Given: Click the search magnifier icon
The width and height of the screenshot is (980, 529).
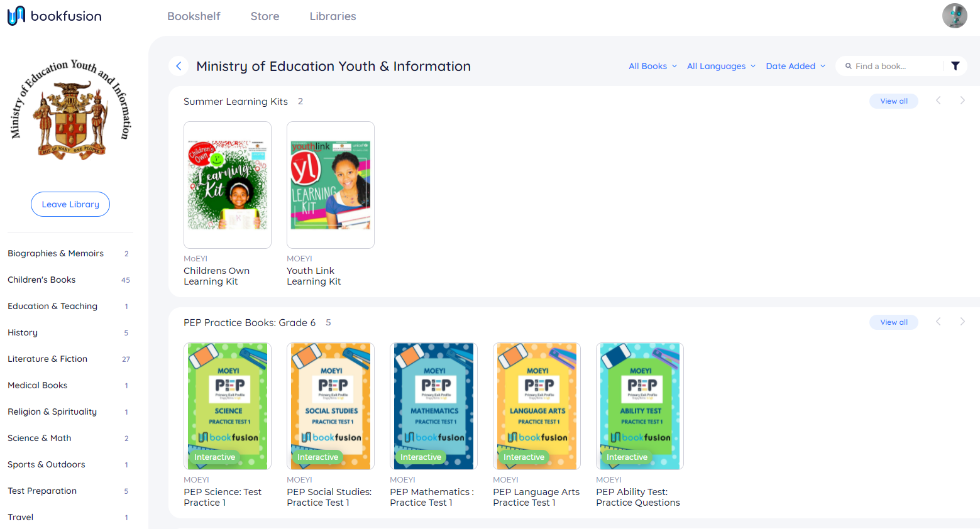Looking at the screenshot, I should (x=849, y=66).
